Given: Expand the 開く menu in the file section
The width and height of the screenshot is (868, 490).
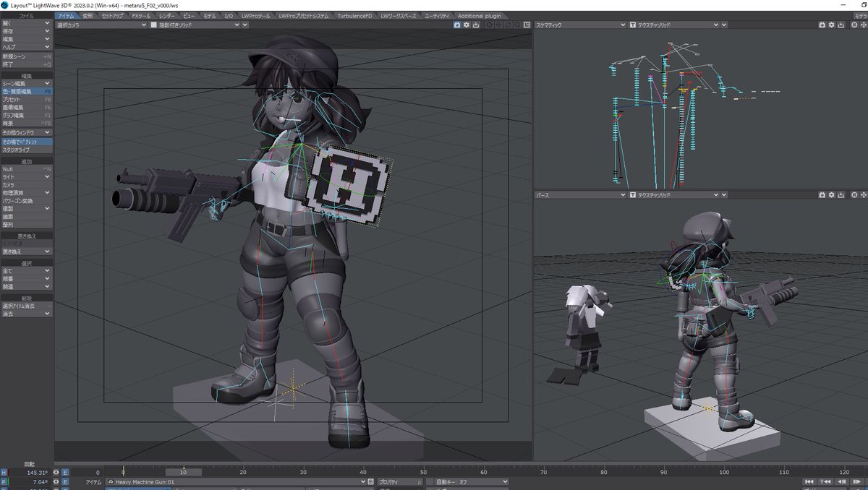Looking at the screenshot, I should 26,23.
